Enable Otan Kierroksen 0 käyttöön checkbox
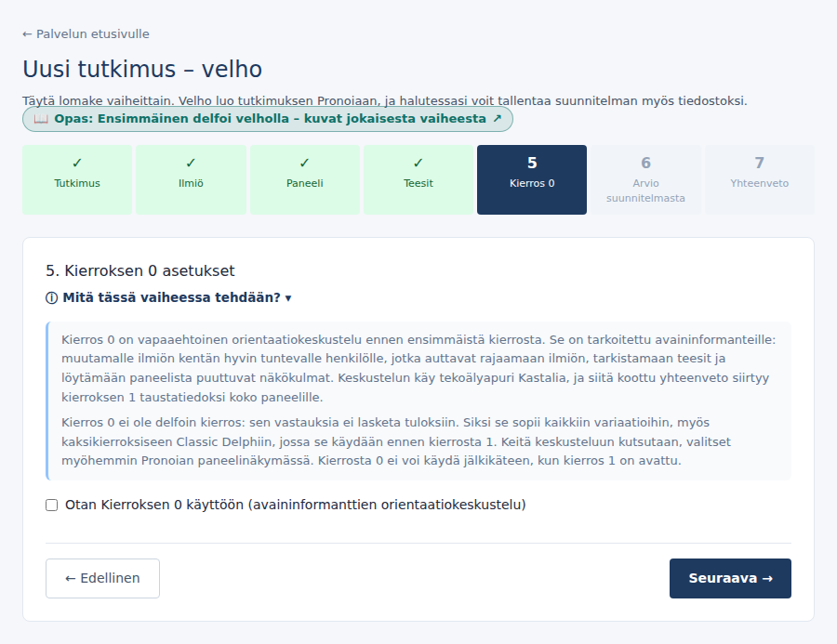Image resolution: width=837 pixels, height=644 pixels. 52,505
